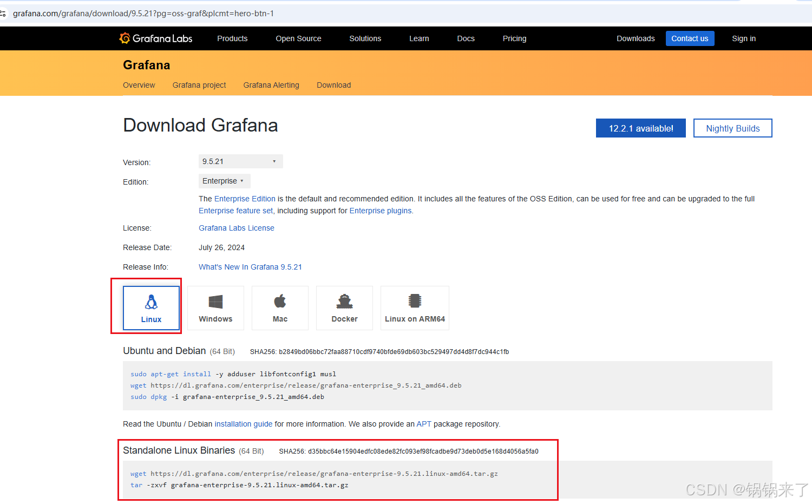Image resolution: width=812 pixels, height=504 pixels.
Task: Click the Ubuntu and Debian heading
Action: pyautogui.click(x=165, y=351)
